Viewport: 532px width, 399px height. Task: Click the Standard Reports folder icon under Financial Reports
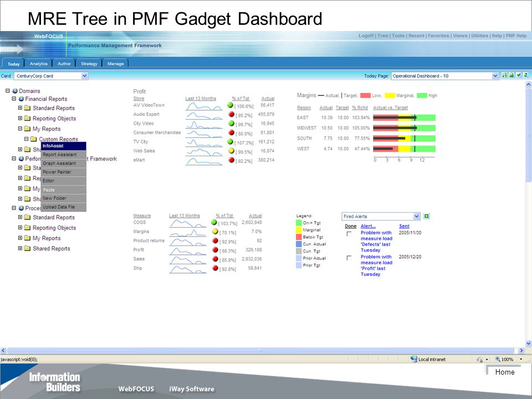pos(28,108)
